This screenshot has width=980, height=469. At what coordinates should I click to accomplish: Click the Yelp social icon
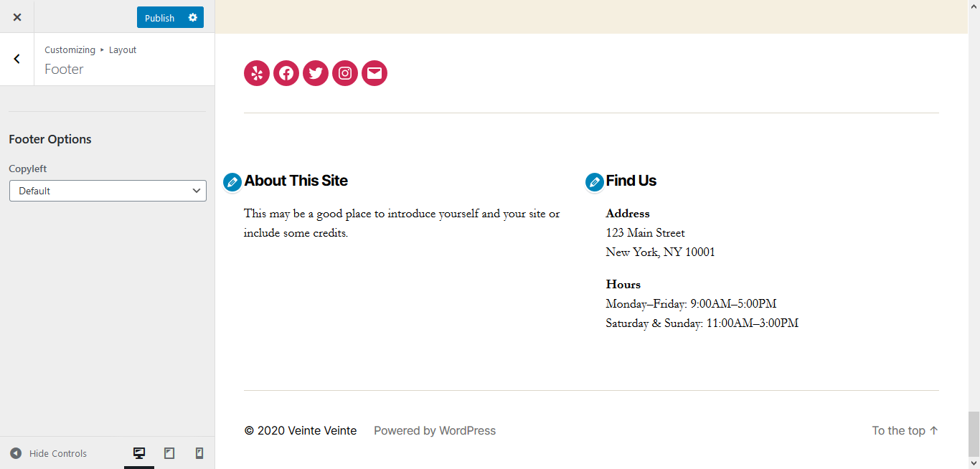click(x=257, y=73)
